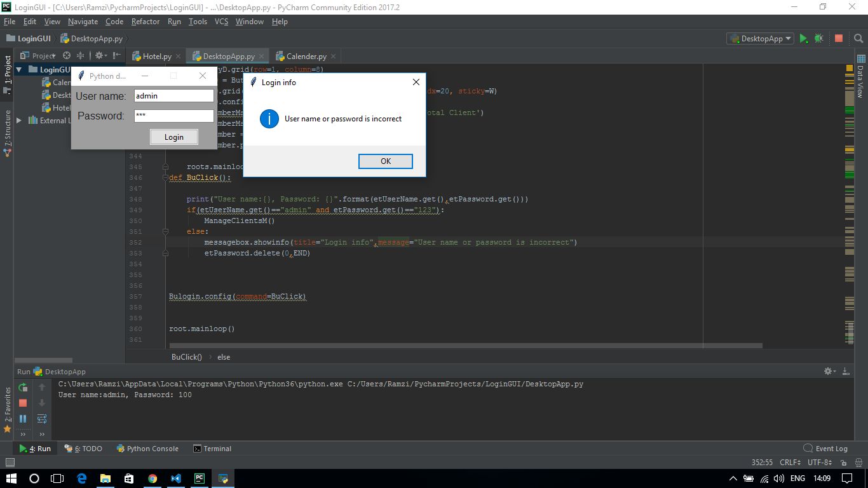Click the Login button
Viewport: 868px width, 488px height.
(173, 137)
